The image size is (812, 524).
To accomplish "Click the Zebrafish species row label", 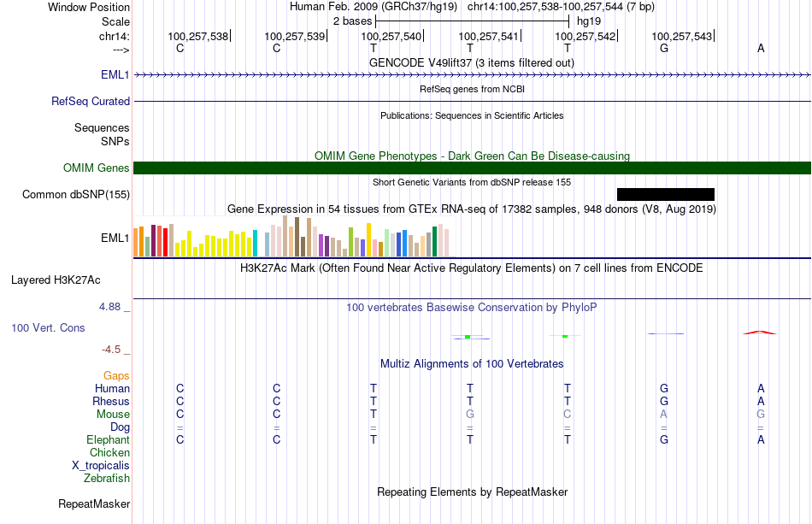I will click(107, 478).
